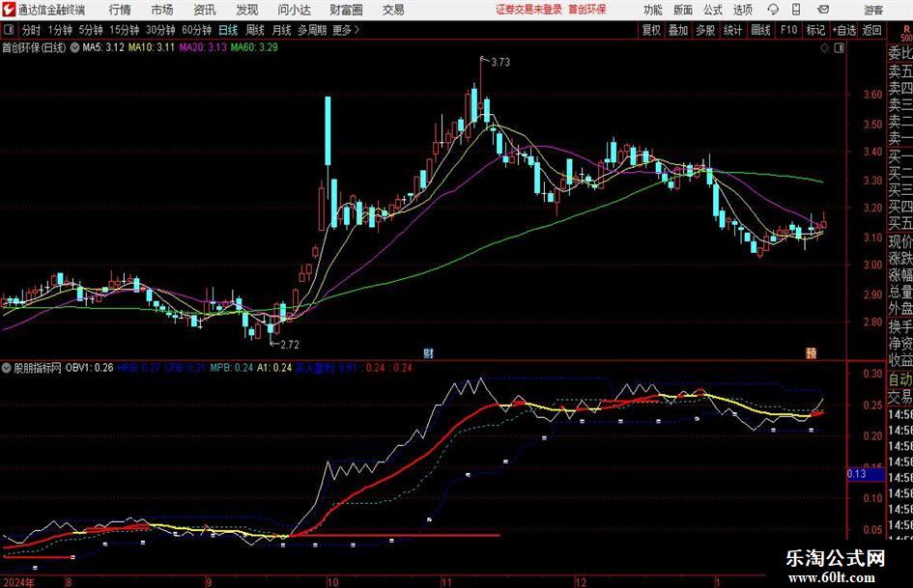Select the 日线 daily chart tab
The width and height of the screenshot is (913, 588).
coord(228,30)
